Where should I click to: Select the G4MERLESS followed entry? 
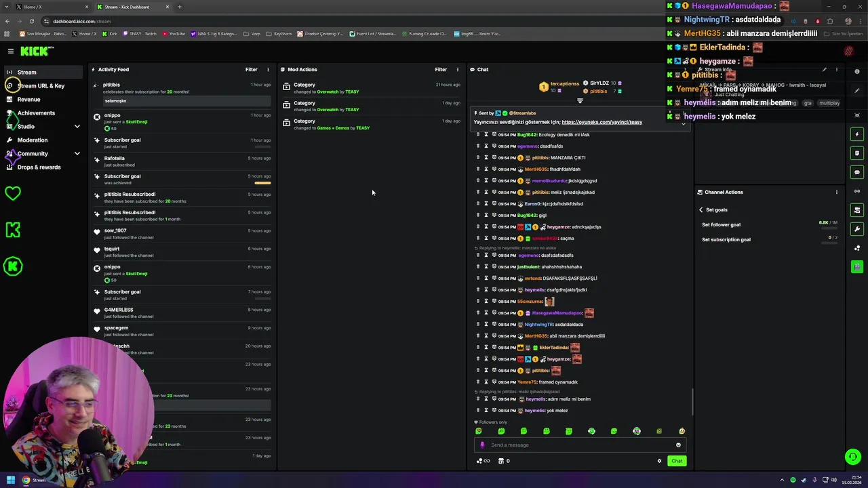tap(183, 312)
